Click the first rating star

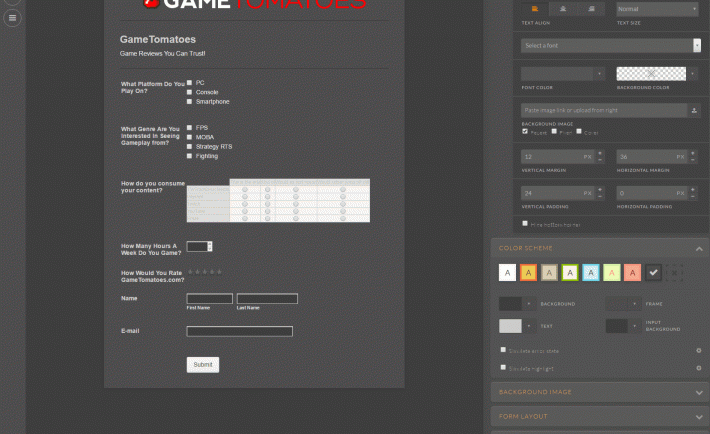tap(191, 272)
